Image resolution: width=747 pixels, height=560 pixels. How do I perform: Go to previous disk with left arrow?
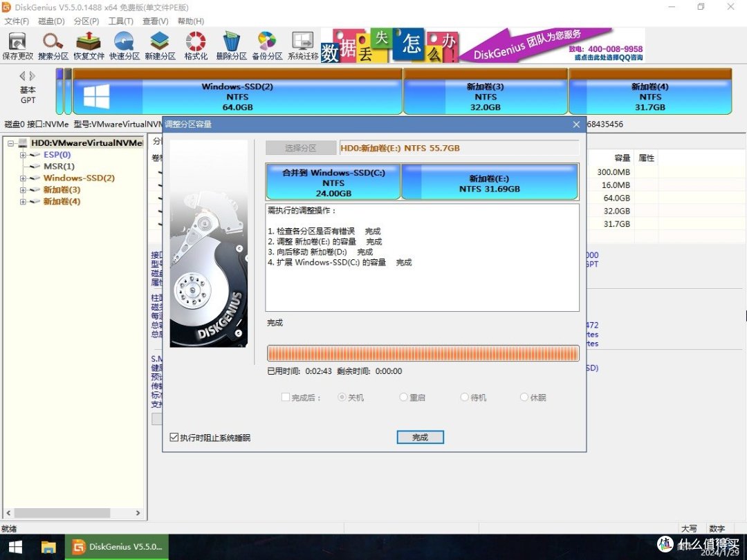tap(22, 76)
